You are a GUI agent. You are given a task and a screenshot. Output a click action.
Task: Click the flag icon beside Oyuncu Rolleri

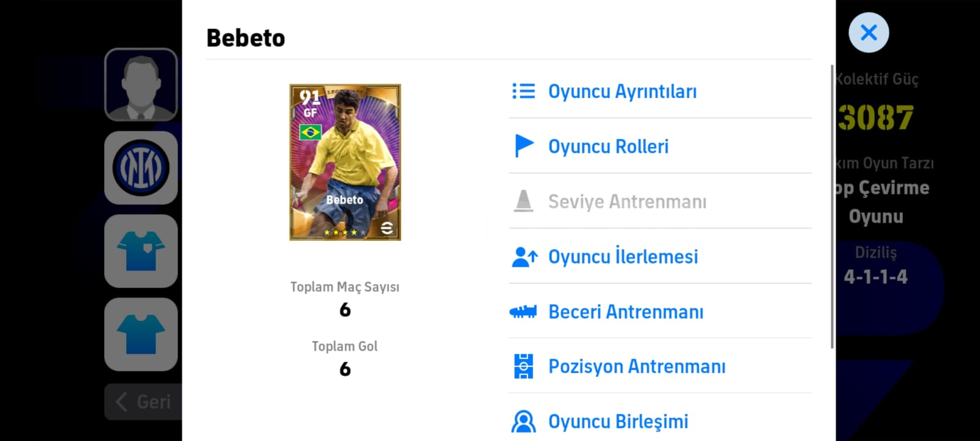(524, 146)
